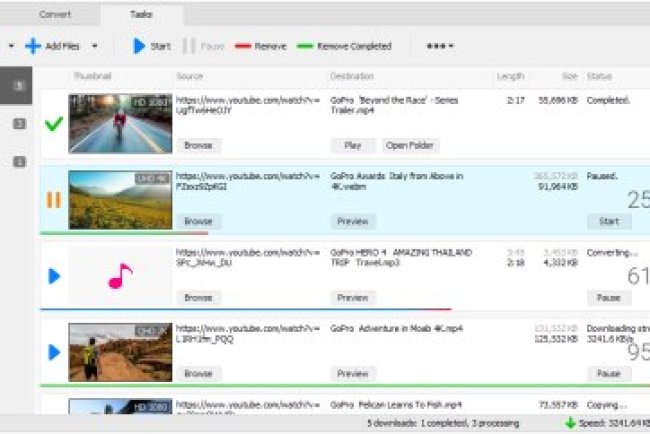The width and height of the screenshot is (650, 434).
Task: Click the 2:17 length value
Action: pos(516,100)
